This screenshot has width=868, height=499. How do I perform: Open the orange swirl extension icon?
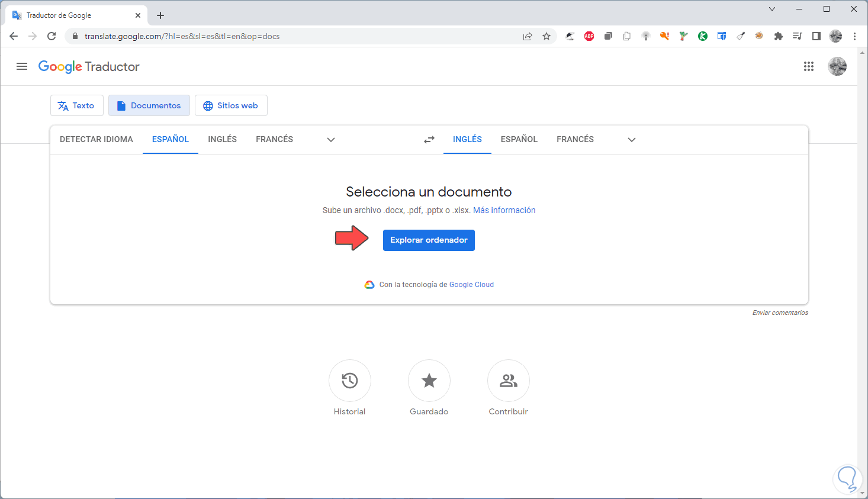[760, 36]
